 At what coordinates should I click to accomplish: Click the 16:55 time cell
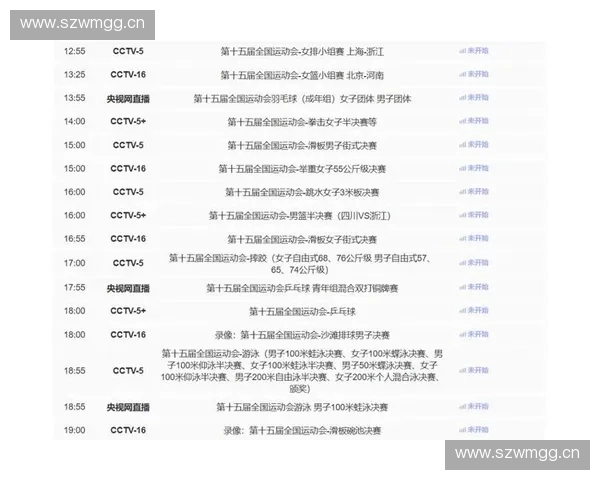point(75,239)
